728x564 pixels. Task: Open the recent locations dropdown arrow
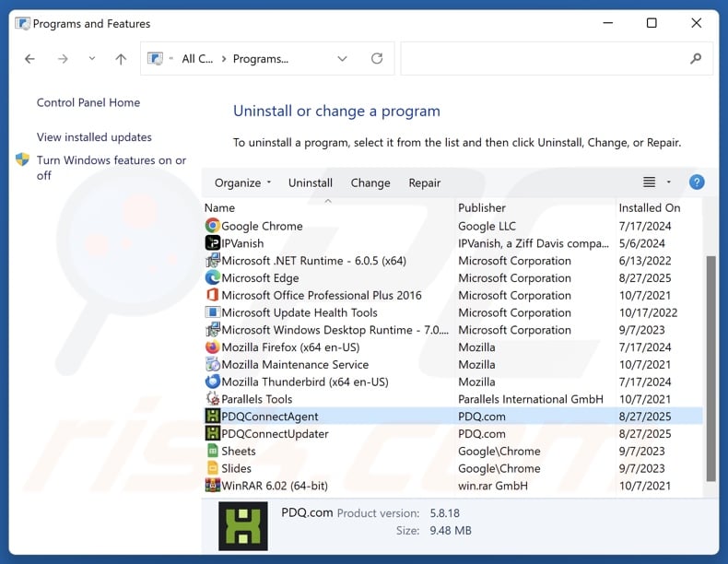[x=92, y=58]
